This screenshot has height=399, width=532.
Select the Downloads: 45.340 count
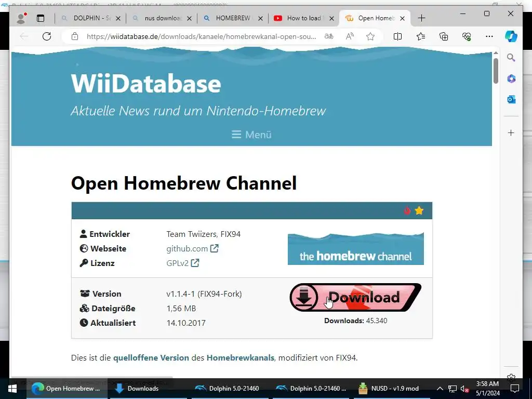point(355,321)
